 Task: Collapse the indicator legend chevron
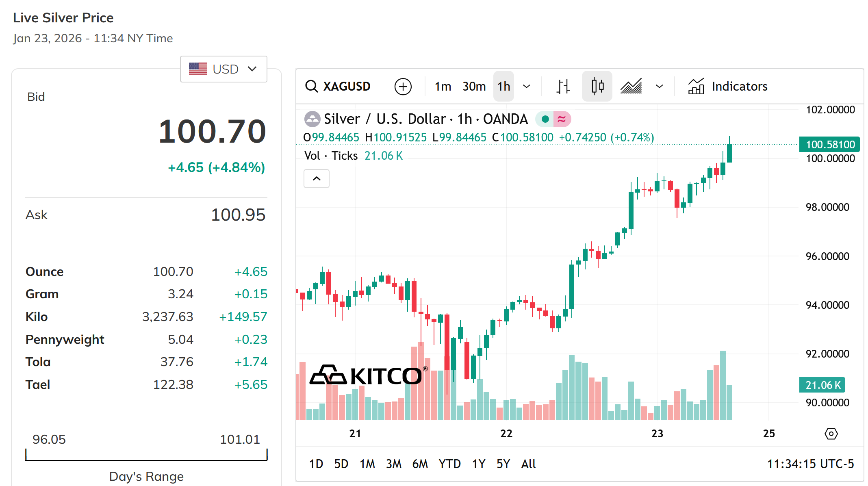317,178
